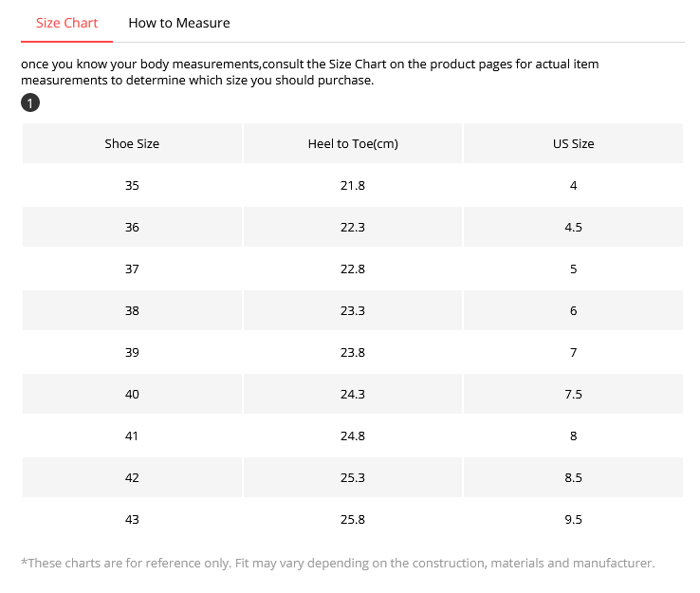
Task: Select shoe size 36 cell
Action: 132,228
